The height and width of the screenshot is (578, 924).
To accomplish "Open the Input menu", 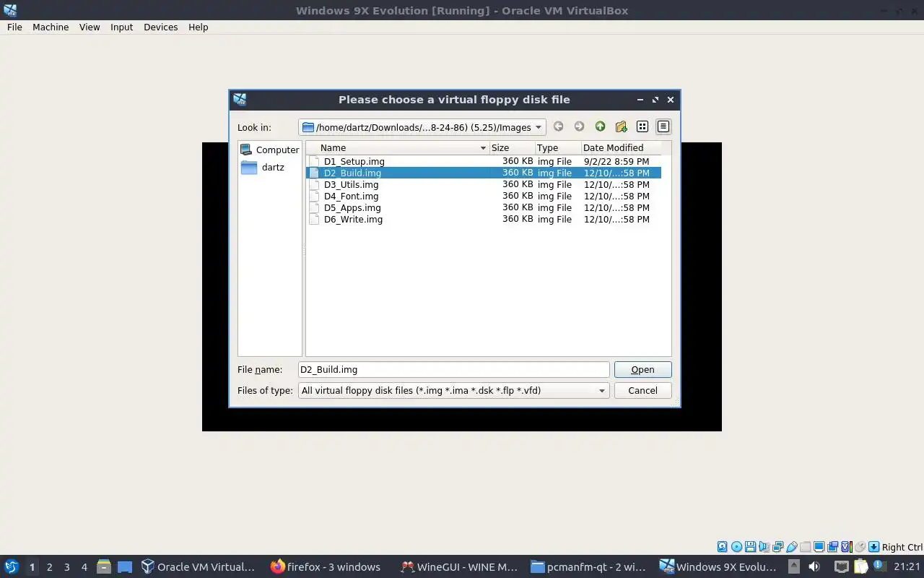I will (x=121, y=27).
